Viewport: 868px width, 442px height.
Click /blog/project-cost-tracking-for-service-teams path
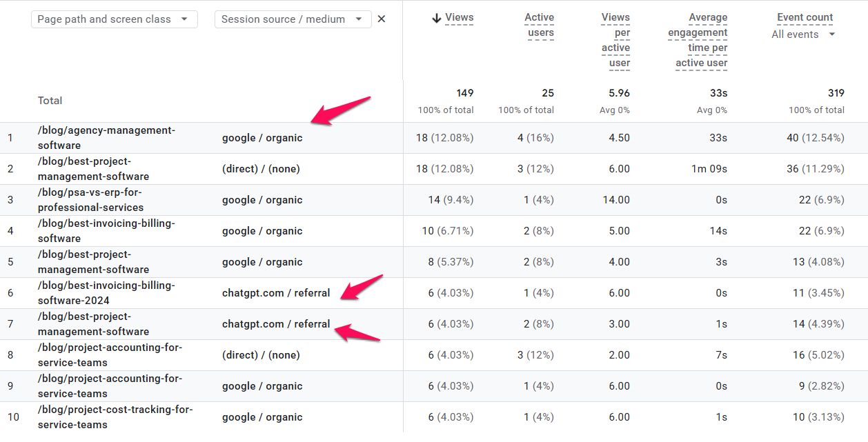pyautogui.click(x=115, y=417)
